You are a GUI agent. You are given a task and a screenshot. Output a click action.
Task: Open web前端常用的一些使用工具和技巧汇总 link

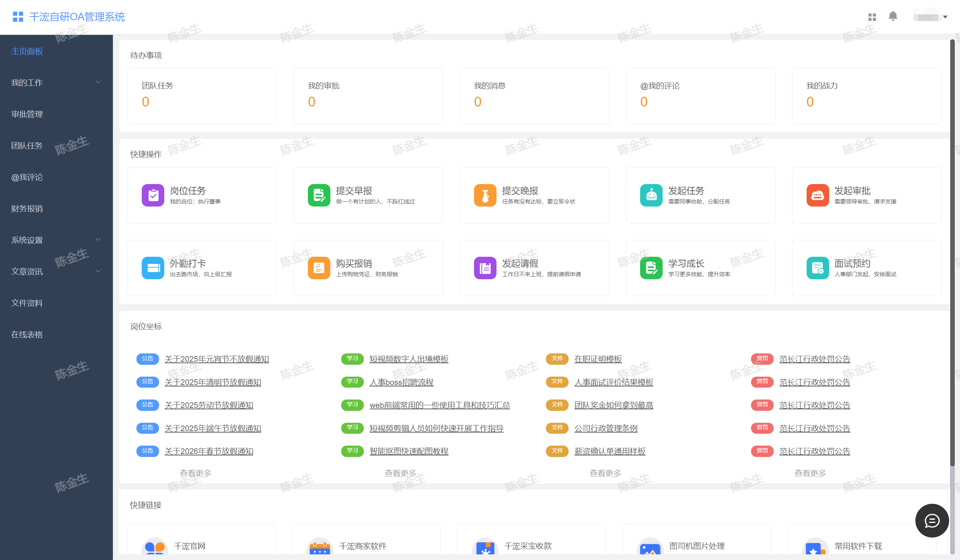[439, 405]
